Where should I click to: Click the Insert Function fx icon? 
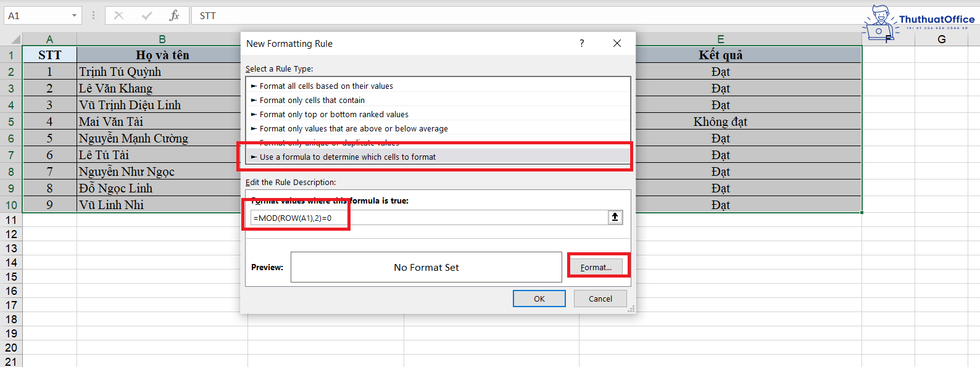click(175, 15)
